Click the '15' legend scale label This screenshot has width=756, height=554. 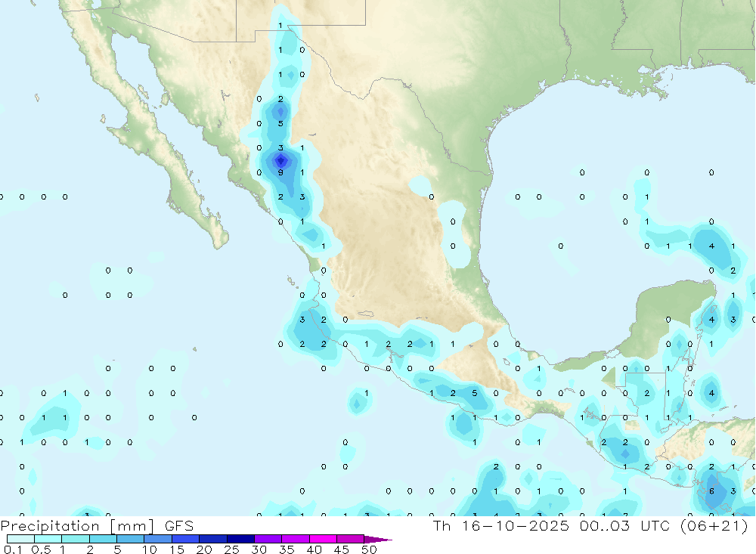coord(177,549)
